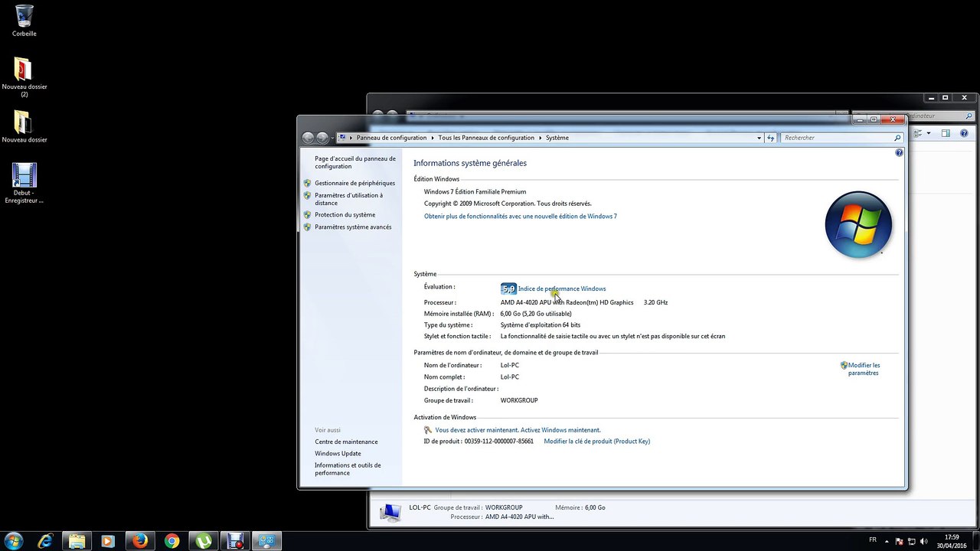980x551 pixels.
Task: Select 'Nouveau dossier (2)' desktop folder
Action: click(x=24, y=77)
